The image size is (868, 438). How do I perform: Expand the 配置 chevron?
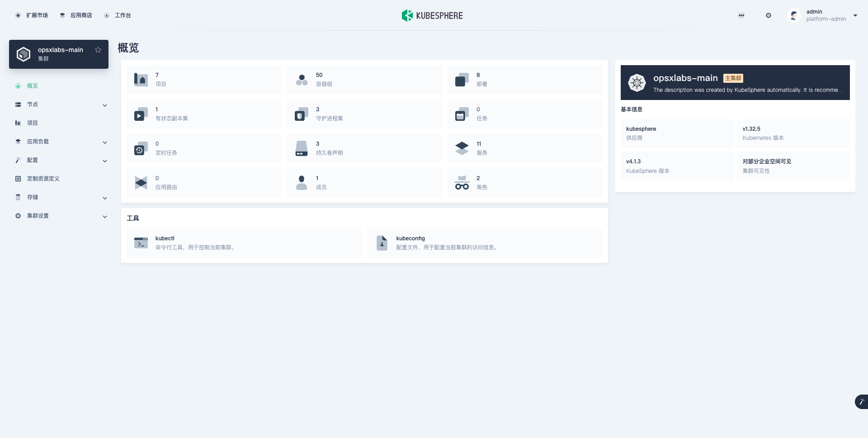click(105, 161)
